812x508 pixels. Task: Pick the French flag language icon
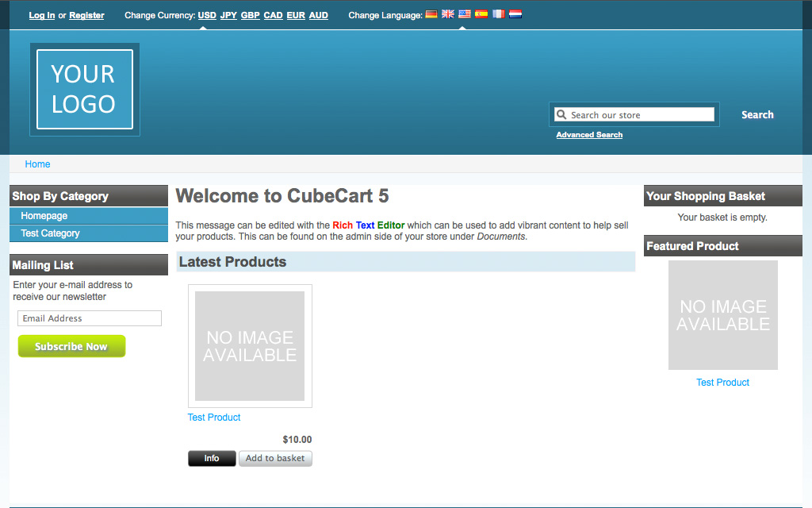pyautogui.click(x=498, y=14)
